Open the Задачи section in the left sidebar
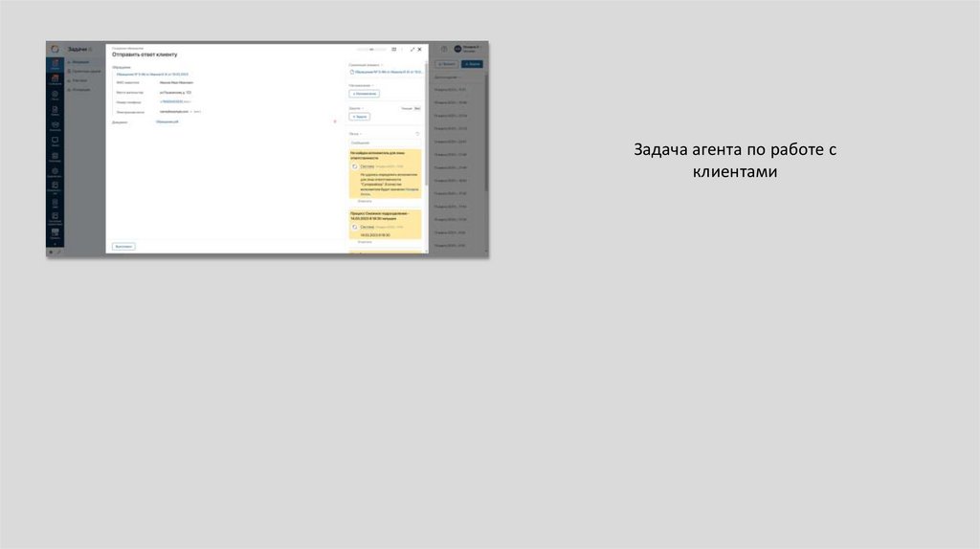980x549 pixels. coord(56,64)
